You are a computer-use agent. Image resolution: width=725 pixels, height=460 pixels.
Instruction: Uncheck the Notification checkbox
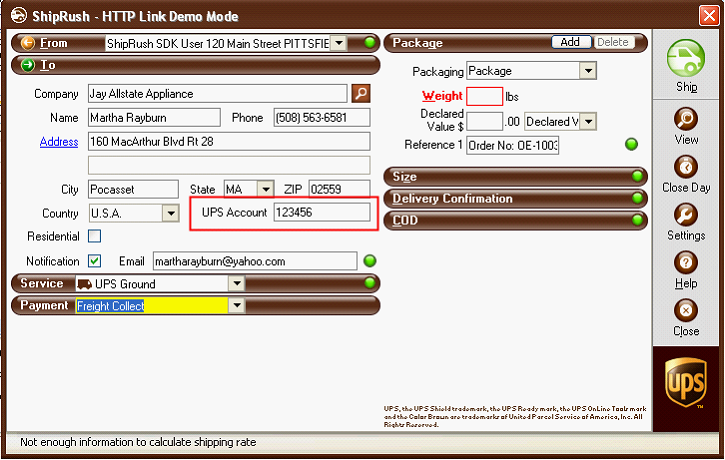[94, 261]
